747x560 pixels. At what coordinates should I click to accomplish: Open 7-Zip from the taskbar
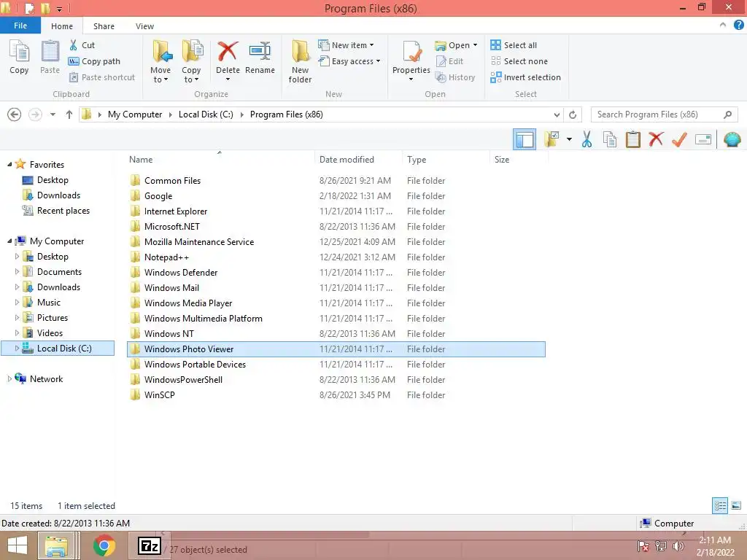[x=149, y=545]
